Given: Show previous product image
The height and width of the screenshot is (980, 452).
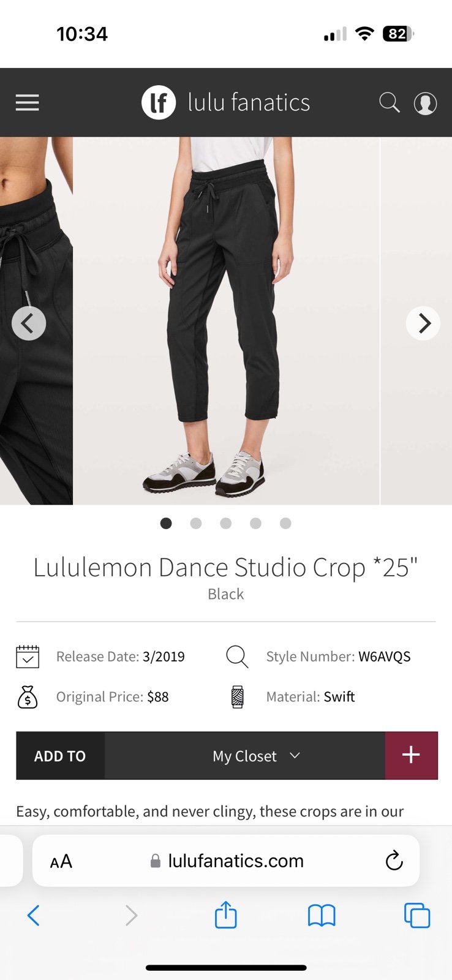Looking at the screenshot, I should click(x=29, y=323).
